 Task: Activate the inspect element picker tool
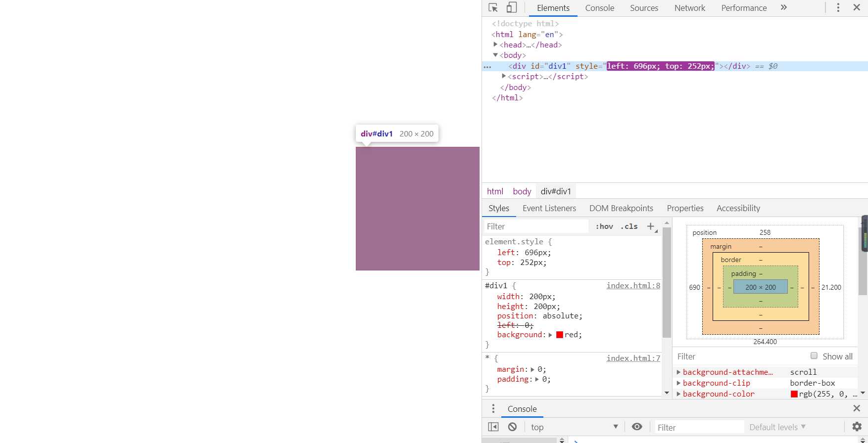[493, 8]
